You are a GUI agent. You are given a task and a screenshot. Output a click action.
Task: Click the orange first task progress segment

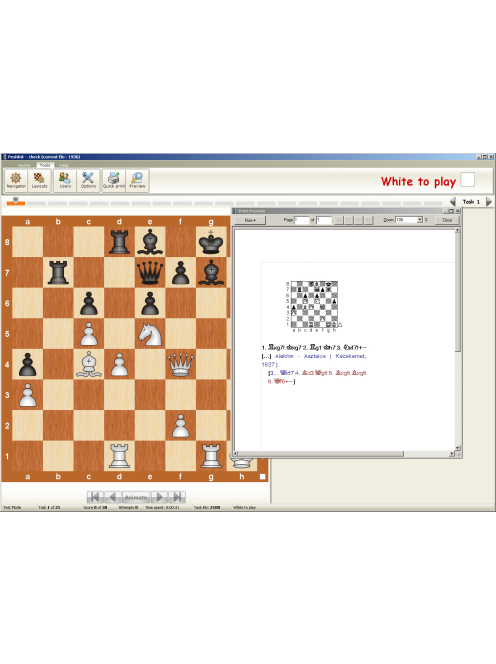point(16,202)
